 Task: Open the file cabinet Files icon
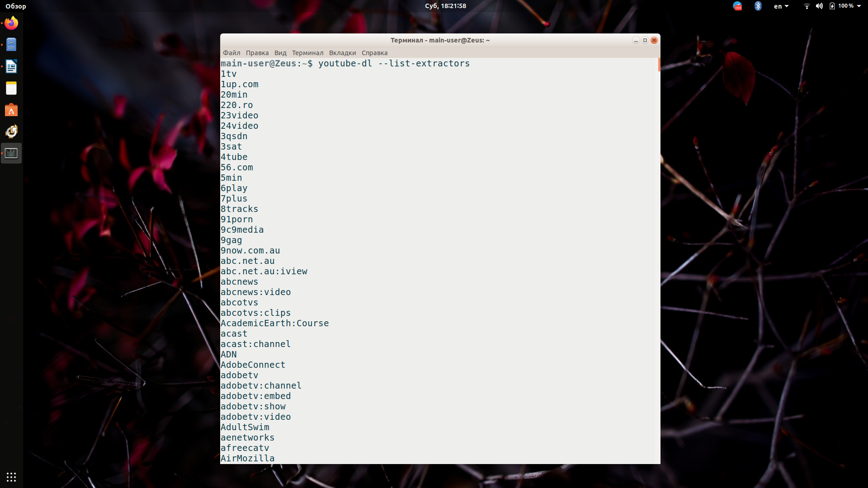[11, 45]
